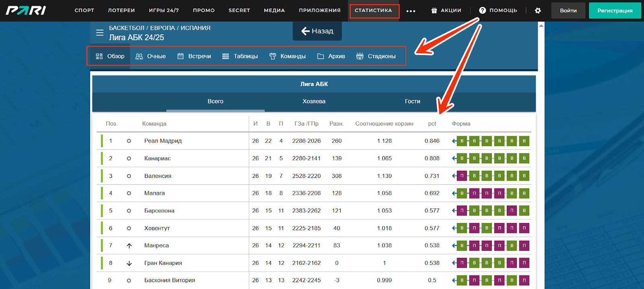Click Барселона's first purple П form square
This screenshot has width=644, height=289.
tap(462, 211)
